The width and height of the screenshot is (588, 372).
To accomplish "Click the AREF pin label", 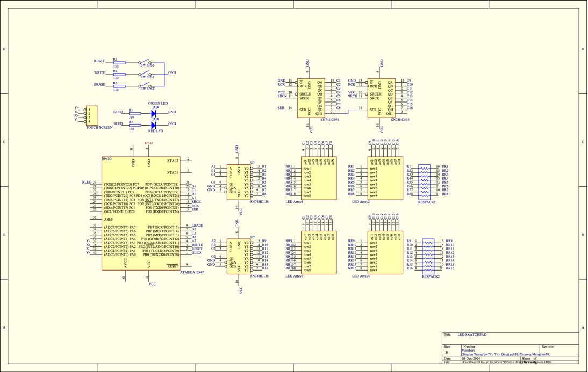I will 109,220.
